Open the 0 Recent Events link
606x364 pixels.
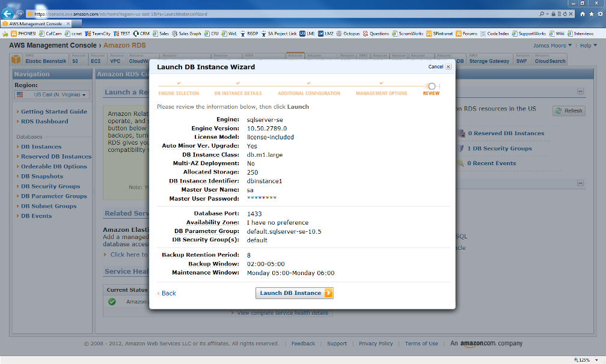[x=491, y=163]
